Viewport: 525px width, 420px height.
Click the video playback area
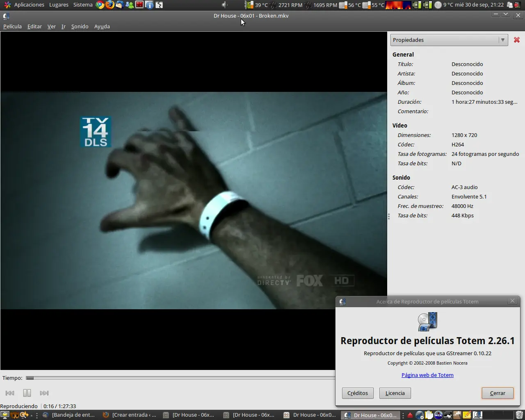point(194,201)
